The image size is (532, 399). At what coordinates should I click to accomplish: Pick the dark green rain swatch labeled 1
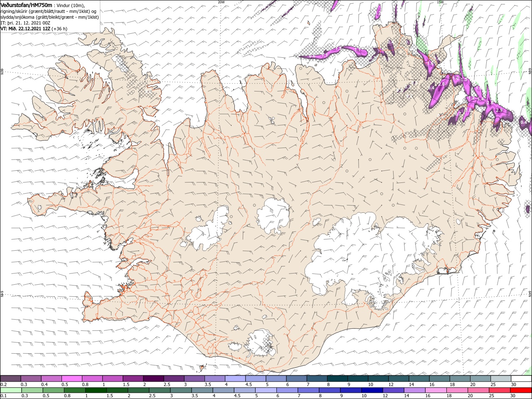tap(96, 390)
